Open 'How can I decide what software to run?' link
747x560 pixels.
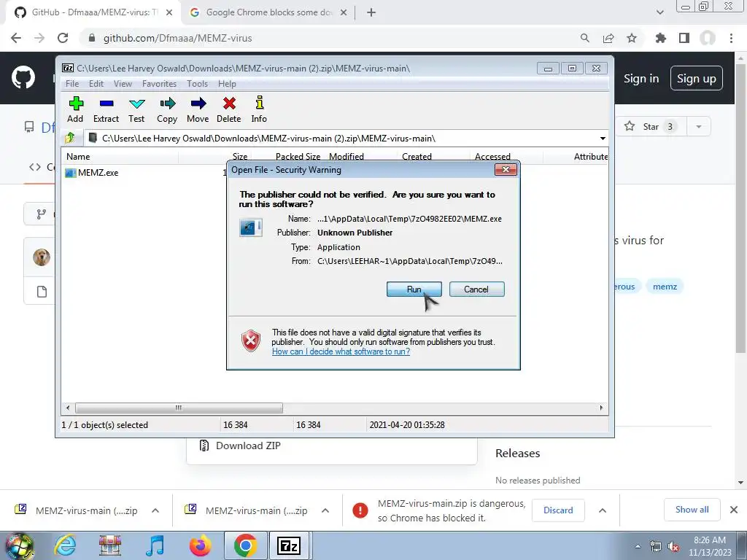[x=341, y=352]
